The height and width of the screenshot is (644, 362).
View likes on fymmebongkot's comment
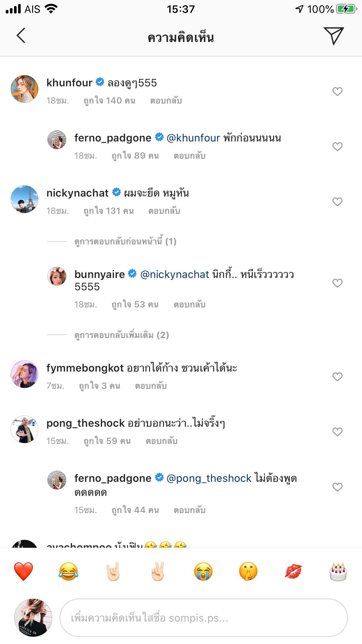(99, 386)
